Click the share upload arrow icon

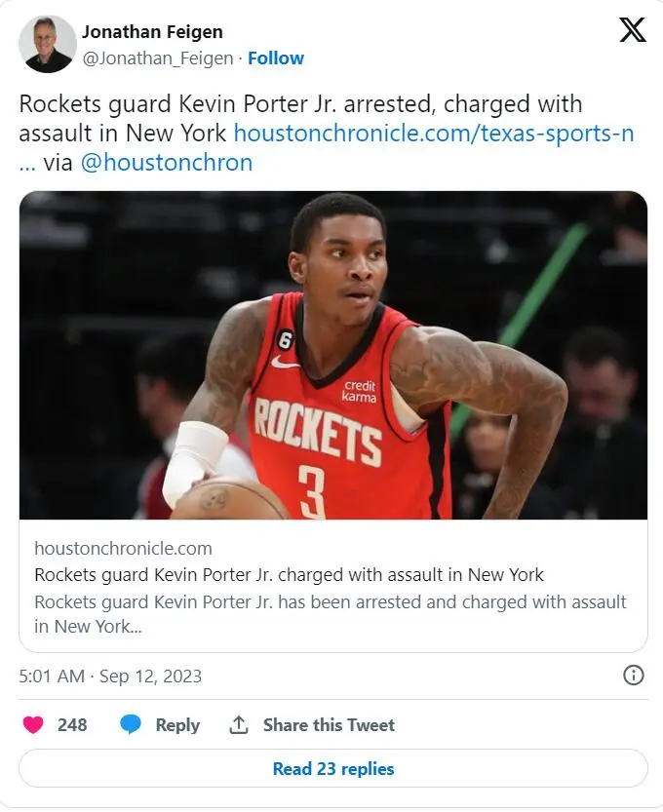coord(238,724)
